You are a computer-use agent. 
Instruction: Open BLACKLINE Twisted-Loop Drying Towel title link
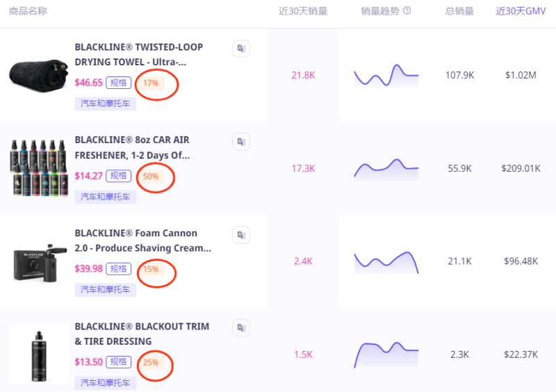point(139,54)
